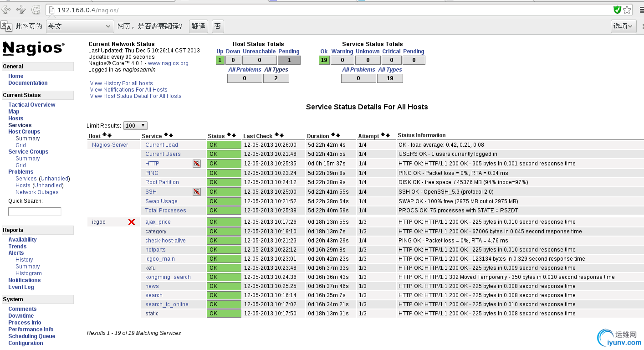Sort Status column ascending arrow
Viewport: 644px width, 350px height.
coord(229,135)
